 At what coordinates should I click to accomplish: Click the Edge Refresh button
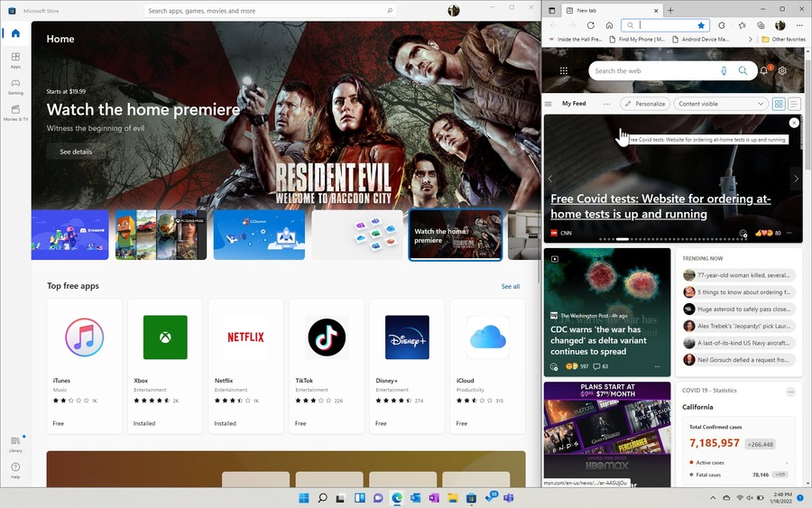[590, 25]
